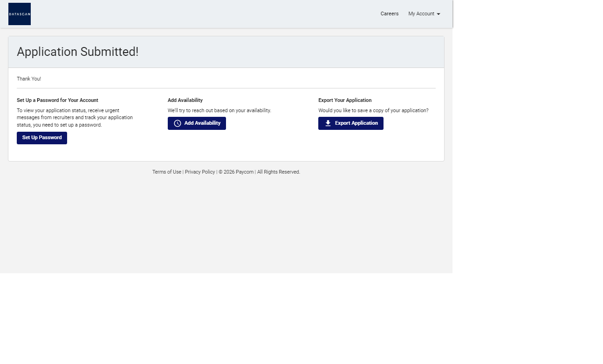Click Set Up a Password for Your Account heading

57,101
